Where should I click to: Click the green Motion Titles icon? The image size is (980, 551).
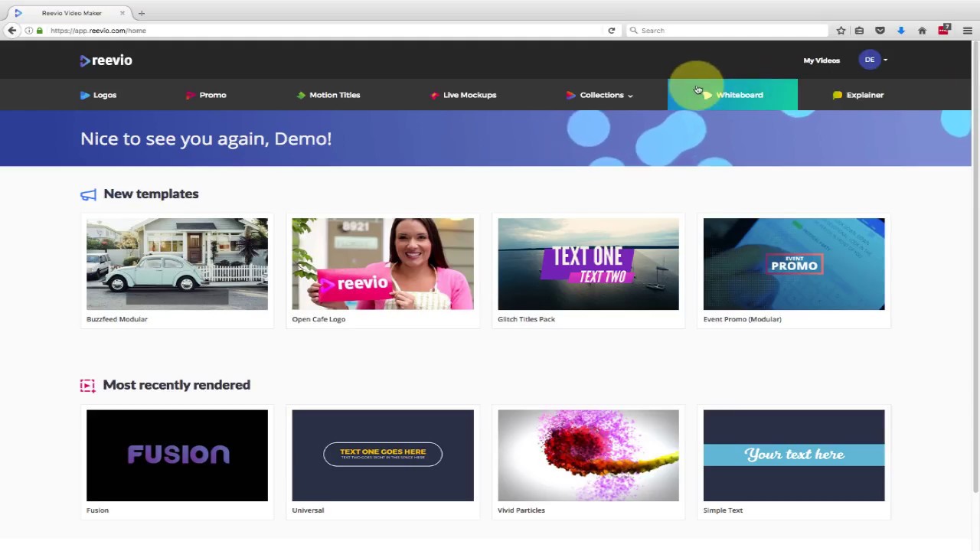click(x=301, y=95)
